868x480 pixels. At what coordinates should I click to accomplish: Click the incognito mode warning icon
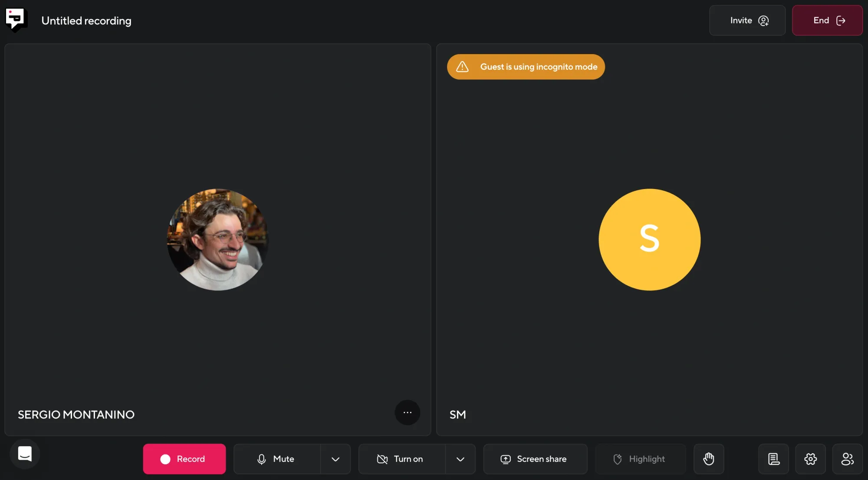click(x=462, y=67)
